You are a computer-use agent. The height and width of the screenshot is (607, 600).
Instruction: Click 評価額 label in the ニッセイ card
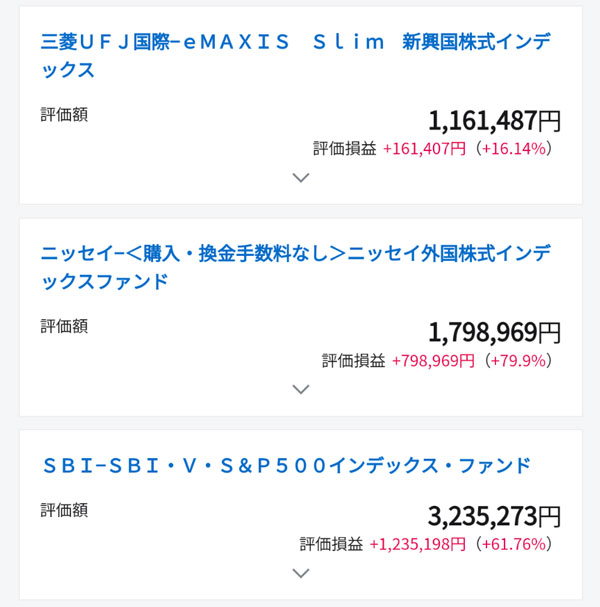tap(64, 325)
